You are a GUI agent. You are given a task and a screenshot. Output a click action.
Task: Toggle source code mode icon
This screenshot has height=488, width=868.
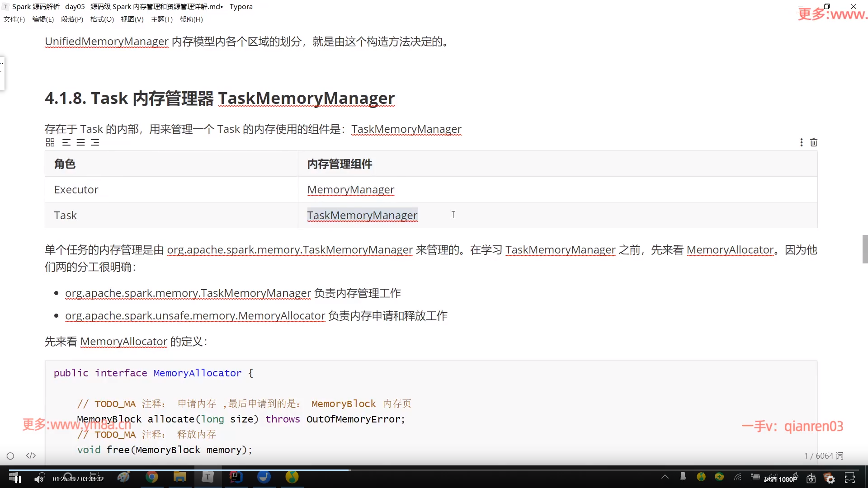point(31,456)
